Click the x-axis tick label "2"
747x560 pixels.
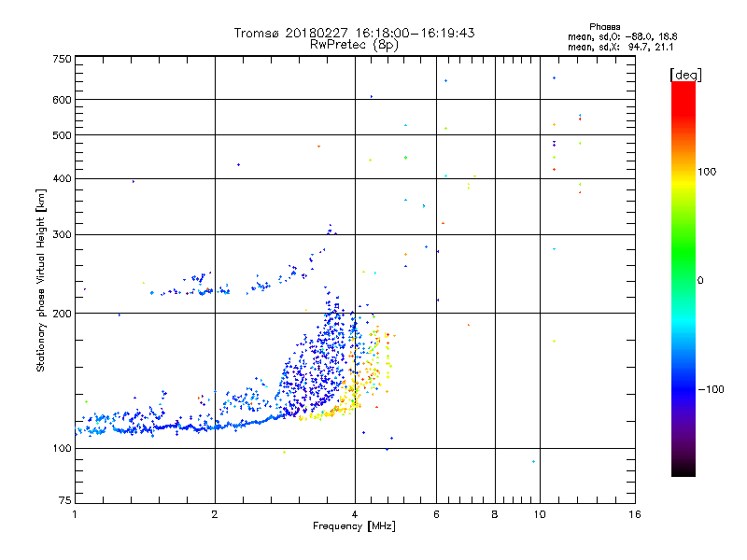pos(215,514)
